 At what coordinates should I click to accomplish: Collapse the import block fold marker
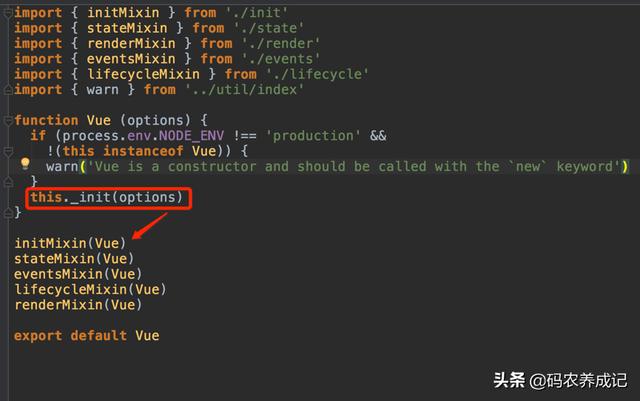coord(8,13)
